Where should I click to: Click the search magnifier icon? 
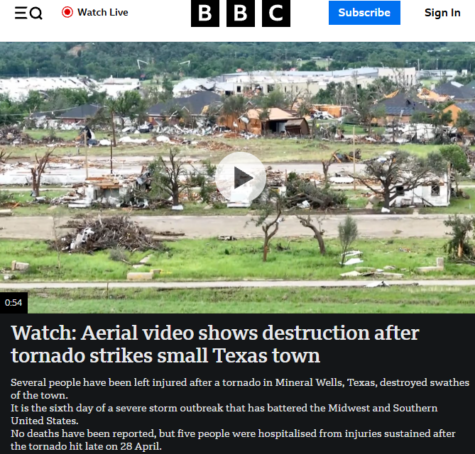click(x=36, y=13)
